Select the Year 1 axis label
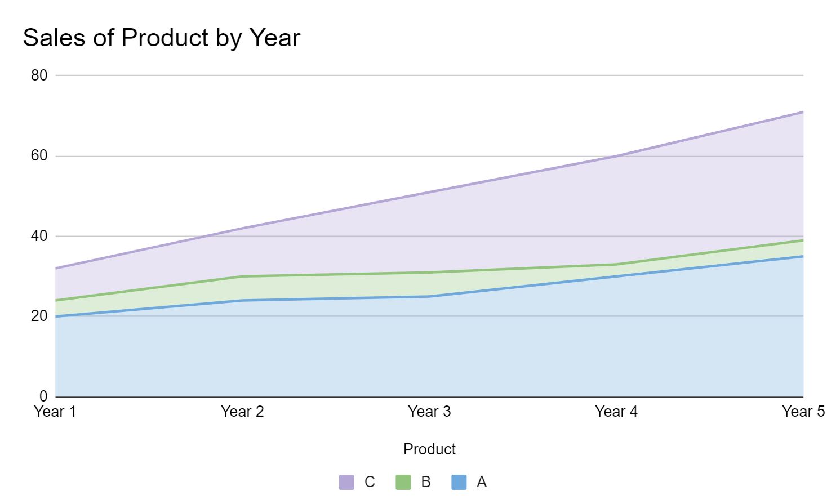 tap(55, 412)
